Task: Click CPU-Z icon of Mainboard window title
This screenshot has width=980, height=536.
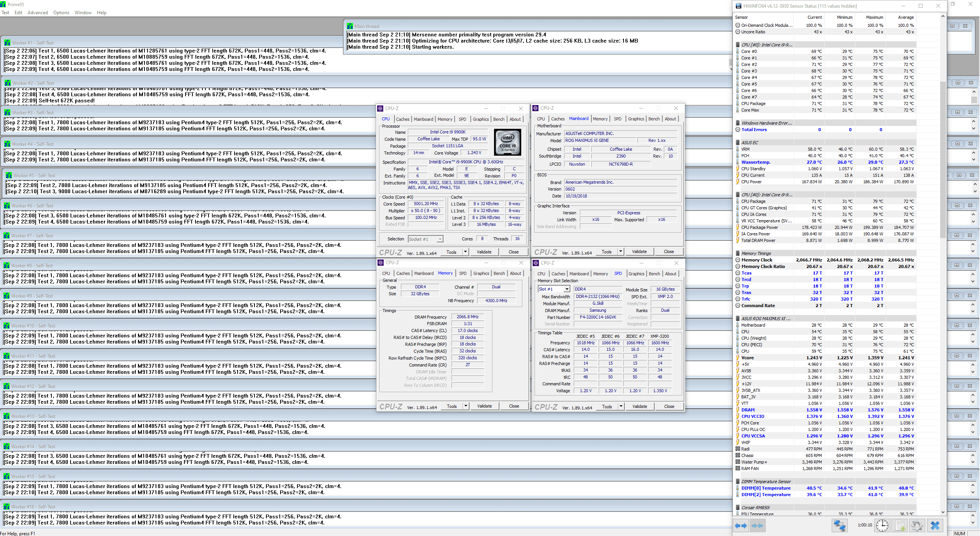Action: pos(535,108)
